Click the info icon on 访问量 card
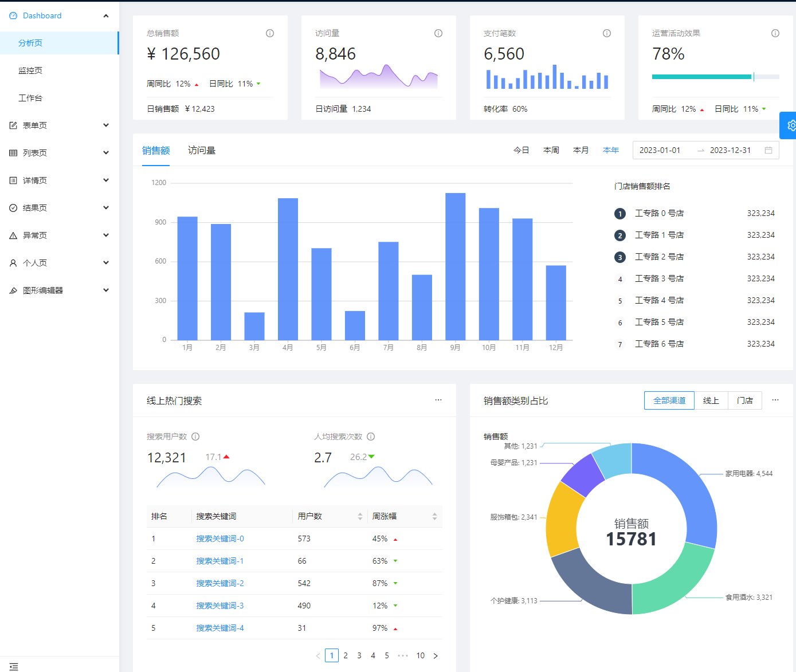The height and width of the screenshot is (672, 796). click(x=438, y=33)
